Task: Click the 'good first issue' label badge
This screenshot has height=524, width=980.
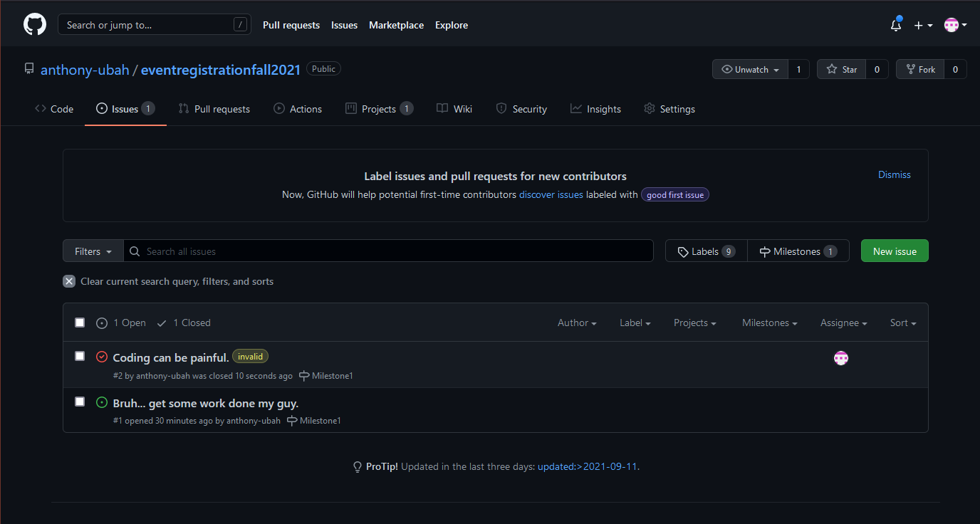Action: (674, 194)
